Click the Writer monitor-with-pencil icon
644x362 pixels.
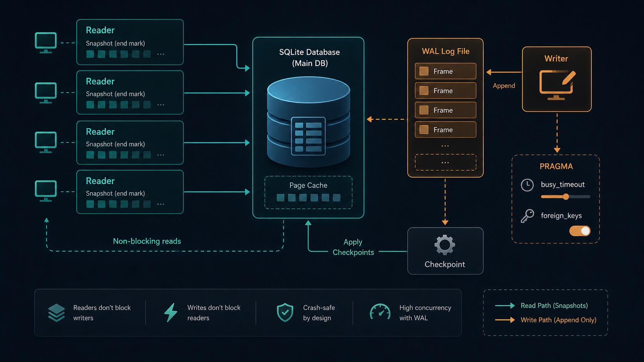tap(557, 85)
